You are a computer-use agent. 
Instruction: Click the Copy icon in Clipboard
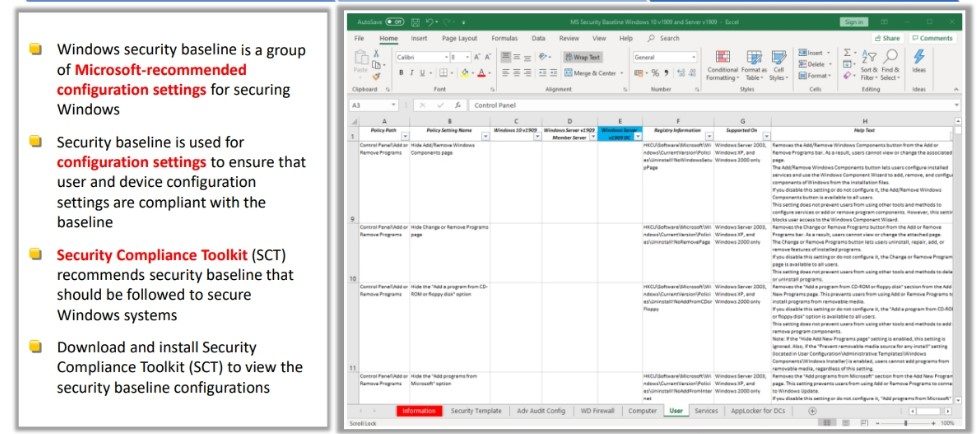pyautogui.click(x=376, y=65)
